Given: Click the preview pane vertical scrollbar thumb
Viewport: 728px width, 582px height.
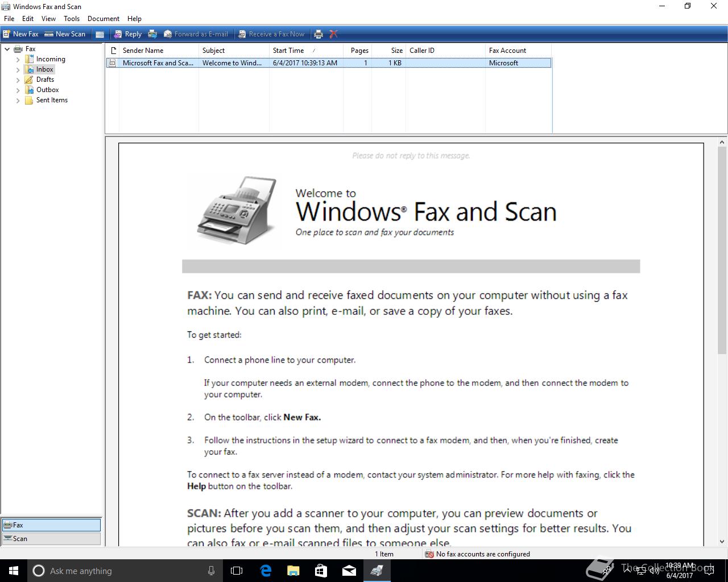Looking at the screenshot, I should tap(722, 251).
